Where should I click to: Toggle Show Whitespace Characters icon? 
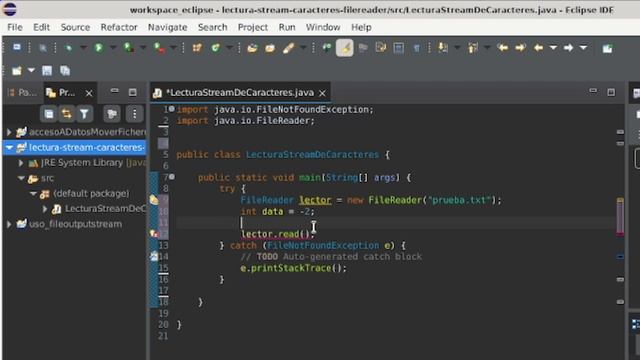(x=417, y=48)
